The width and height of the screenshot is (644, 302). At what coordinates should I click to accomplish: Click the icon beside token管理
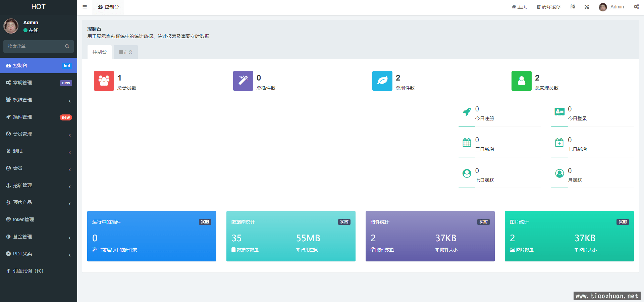point(8,219)
